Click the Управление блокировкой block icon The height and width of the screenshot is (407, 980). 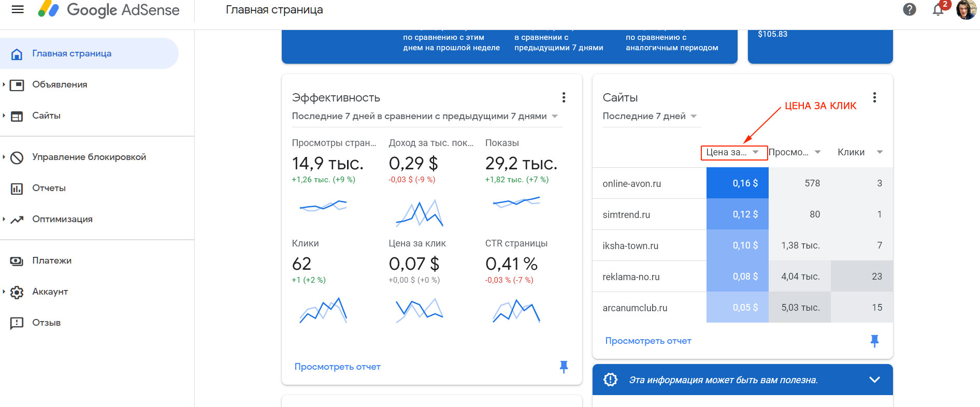click(x=17, y=157)
